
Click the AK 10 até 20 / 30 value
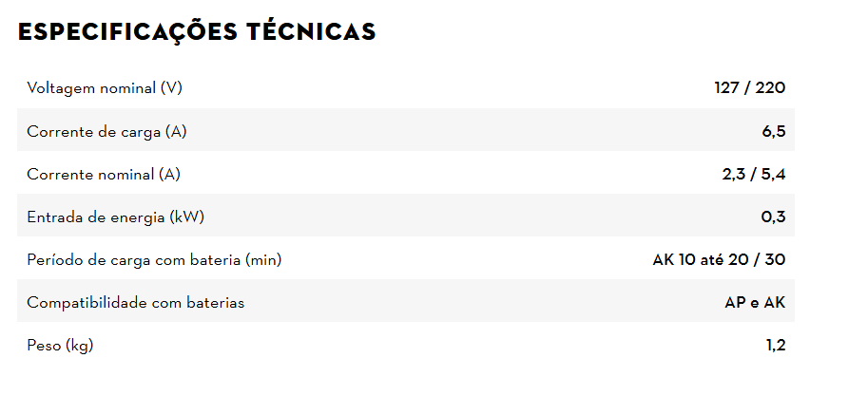[719, 260]
